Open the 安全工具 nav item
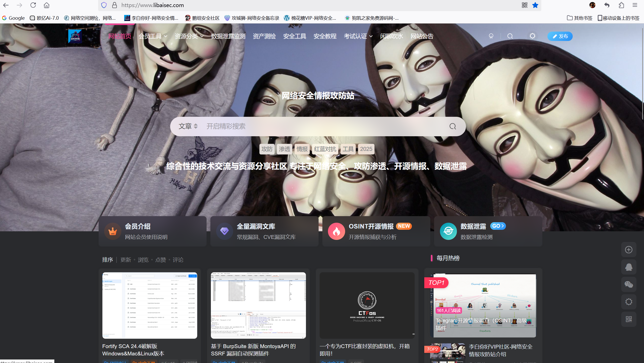Viewport: 644px width, 363px height. (295, 36)
